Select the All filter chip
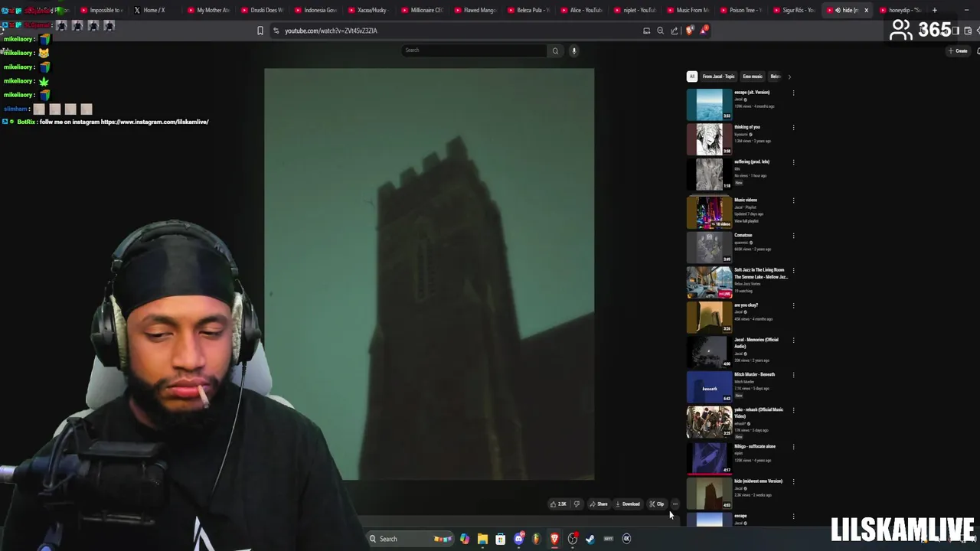This screenshot has width=980, height=551. (692, 77)
